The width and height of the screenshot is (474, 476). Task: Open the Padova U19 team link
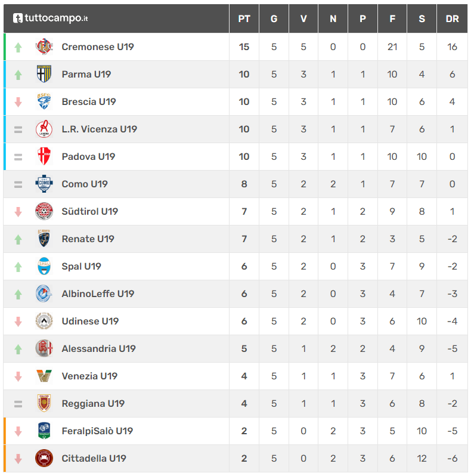pos(88,157)
